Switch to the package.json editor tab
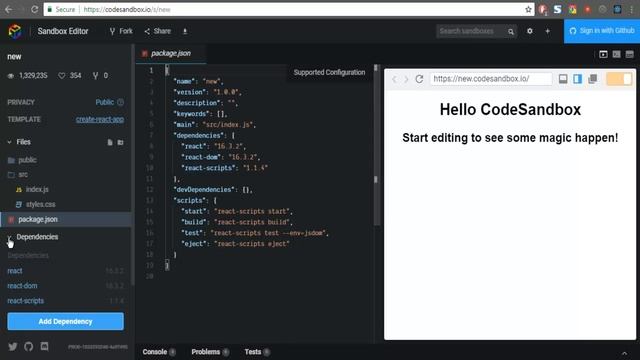The image size is (640, 360). pos(171,53)
